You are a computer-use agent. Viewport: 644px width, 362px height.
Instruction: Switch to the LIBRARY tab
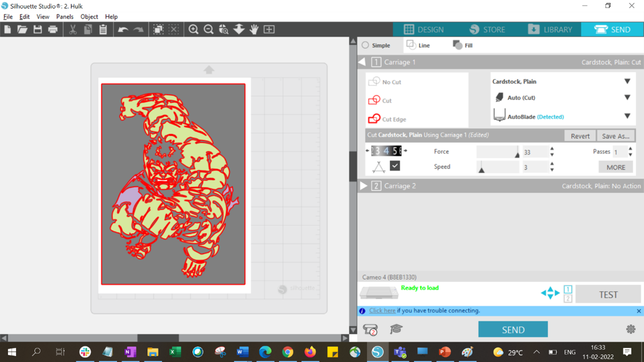click(550, 29)
